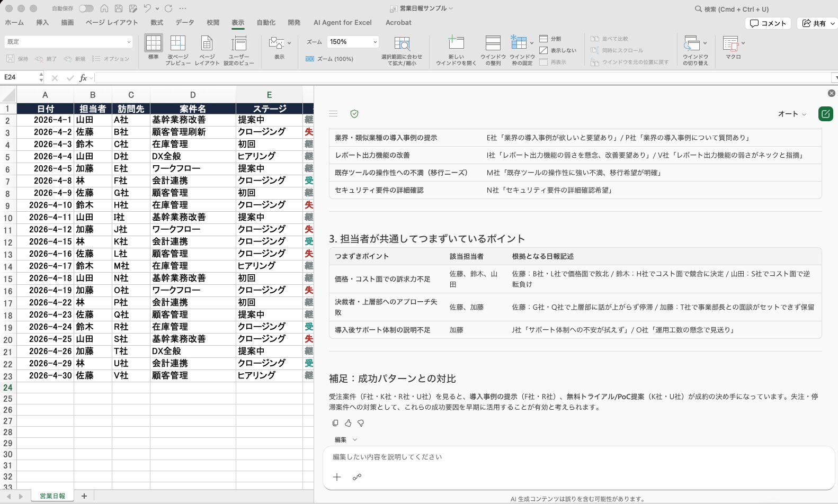This screenshot has height=504, width=838.
Task: Click the home icon in title bar
Action: (x=104, y=8)
